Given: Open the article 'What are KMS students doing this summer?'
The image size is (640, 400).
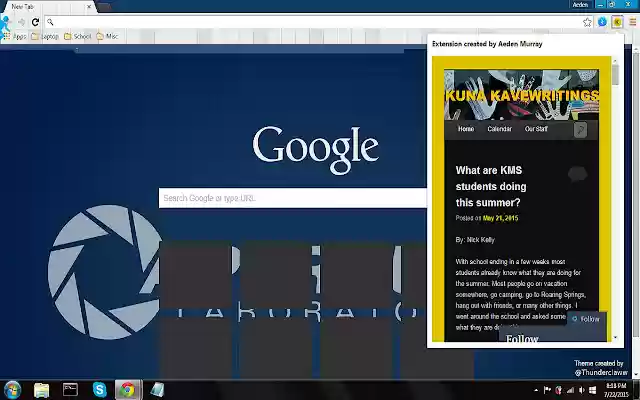Looking at the screenshot, I should 491,186.
